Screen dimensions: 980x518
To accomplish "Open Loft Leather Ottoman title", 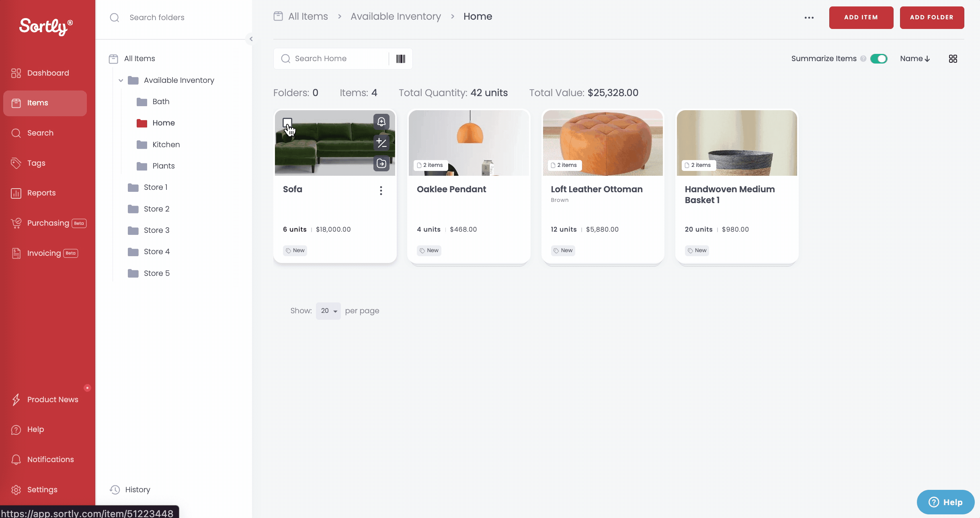I will [597, 189].
